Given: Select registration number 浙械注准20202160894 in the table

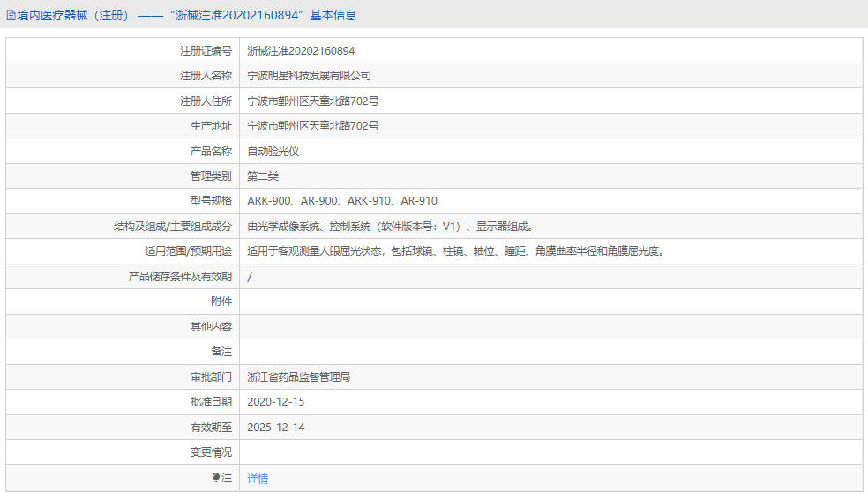Looking at the screenshot, I should pyautogui.click(x=301, y=51).
